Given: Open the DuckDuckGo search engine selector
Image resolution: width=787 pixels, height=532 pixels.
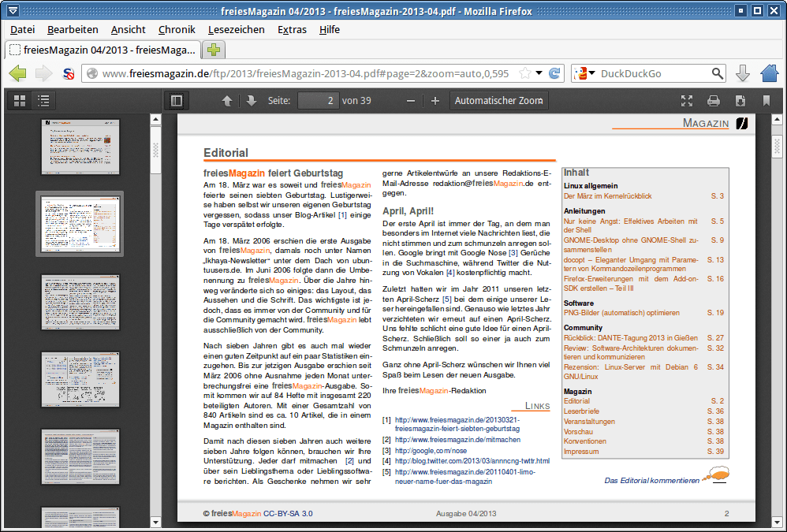Looking at the screenshot, I should click(x=584, y=74).
